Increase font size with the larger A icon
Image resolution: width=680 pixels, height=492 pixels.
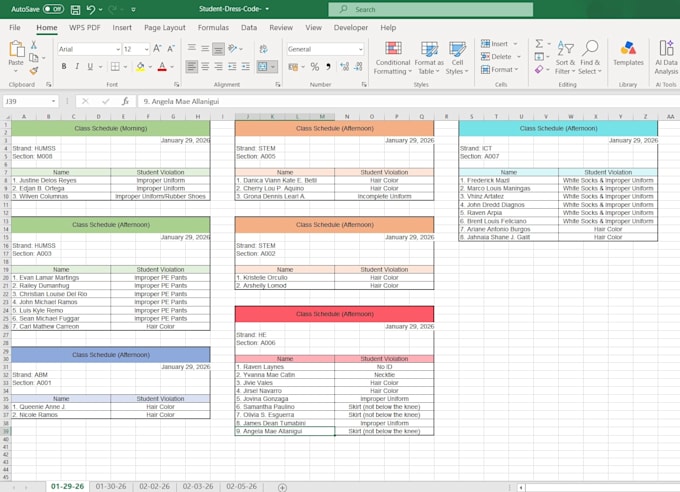(x=157, y=49)
